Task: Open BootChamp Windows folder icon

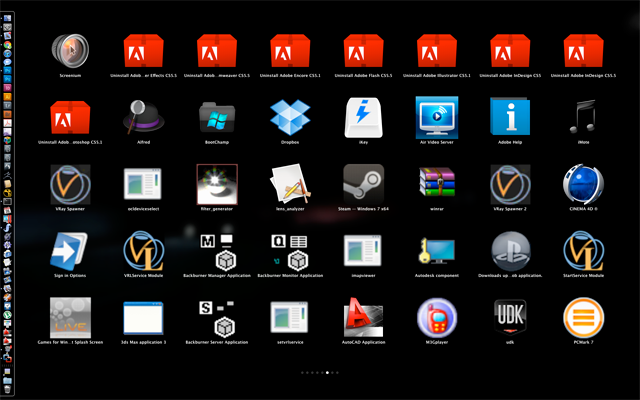Action: click(x=217, y=118)
